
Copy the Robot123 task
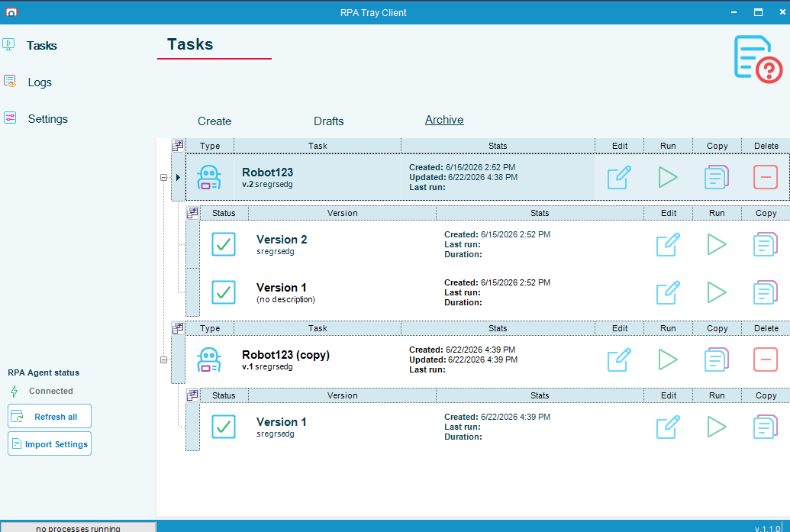point(717,177)
